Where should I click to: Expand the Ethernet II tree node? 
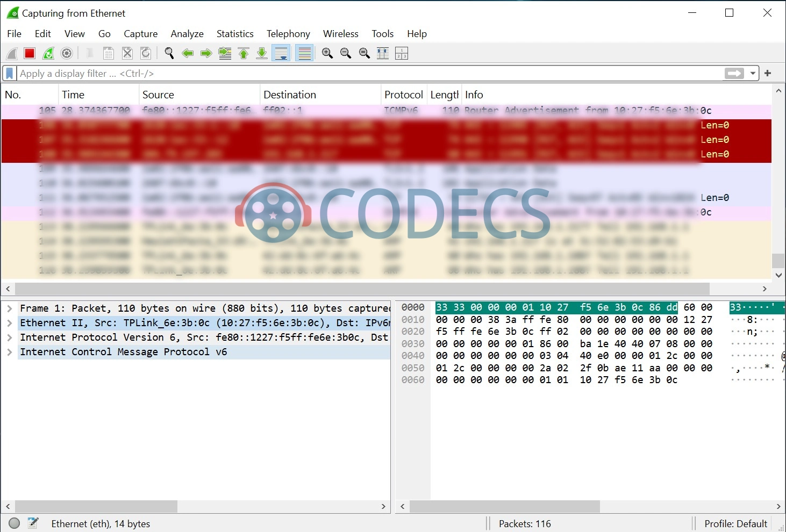[10, 323]
